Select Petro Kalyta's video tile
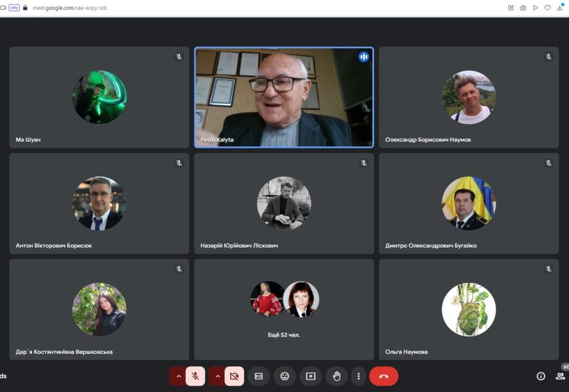 284,97
